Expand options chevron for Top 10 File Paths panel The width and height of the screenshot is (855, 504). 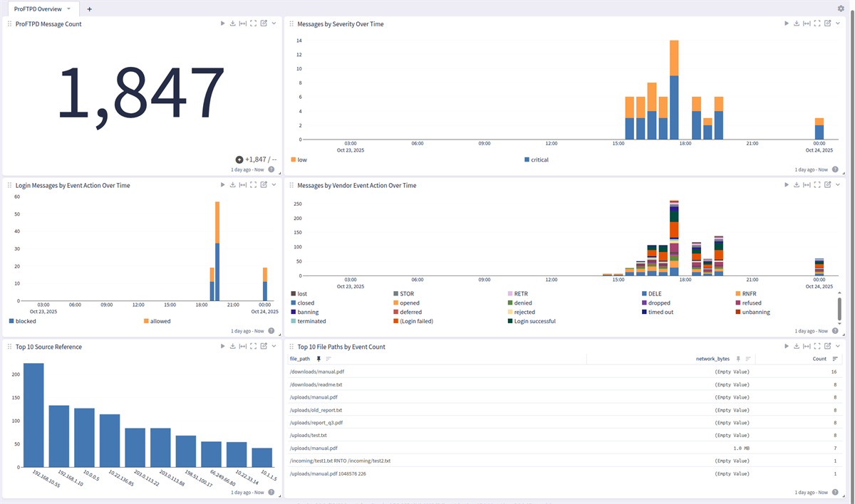(x=837, y=347)
